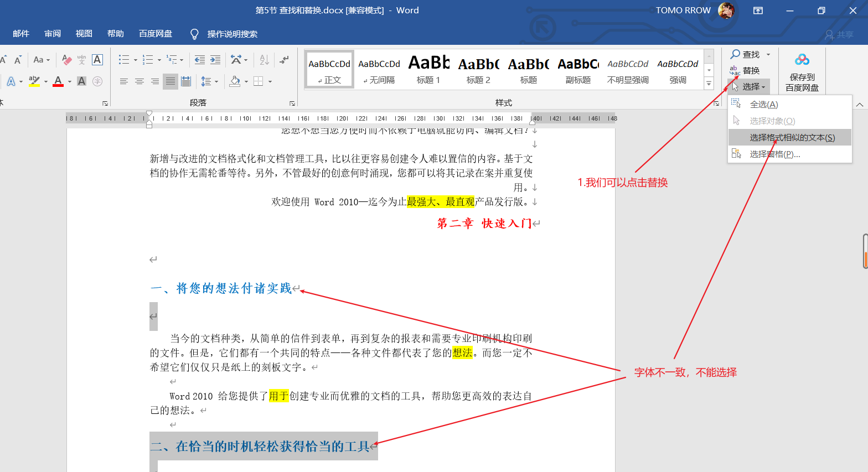Image resolution: width=868 pixels, height=472 pixels.
Task: Apply the 无间隔 style
Action: tap(379, 70)
